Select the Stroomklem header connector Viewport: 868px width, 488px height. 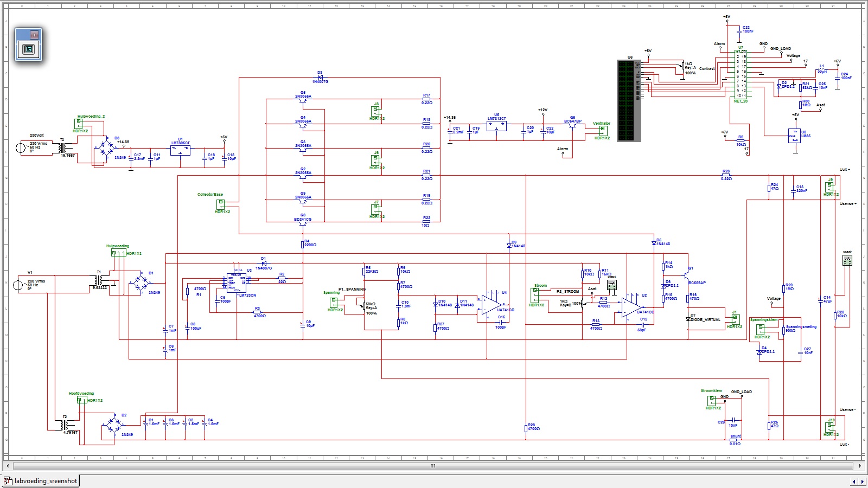point(712,401)
